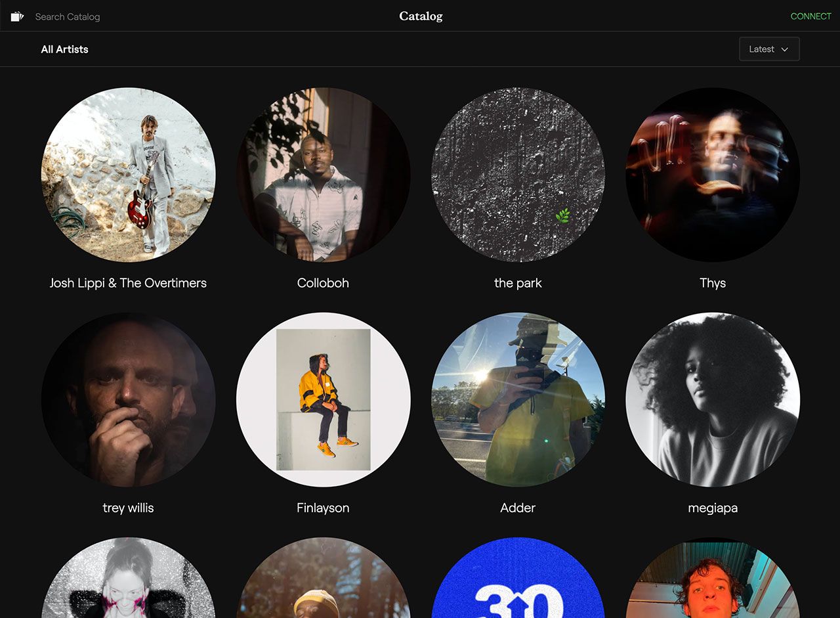This screenshot has width=840, height=618.
Task: Click the Colloboh artist name
Action: (x=323, y=283)
